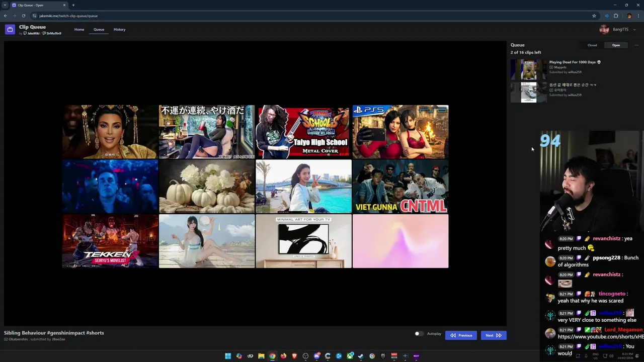Focus the address bar URL
The height and width of the screenshot is (362, 644).
[x=68, y=16]
